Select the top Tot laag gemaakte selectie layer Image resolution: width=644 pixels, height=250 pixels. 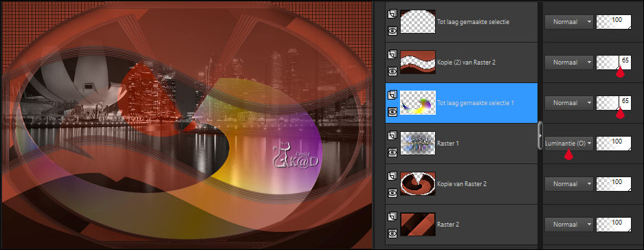point(461,22)
